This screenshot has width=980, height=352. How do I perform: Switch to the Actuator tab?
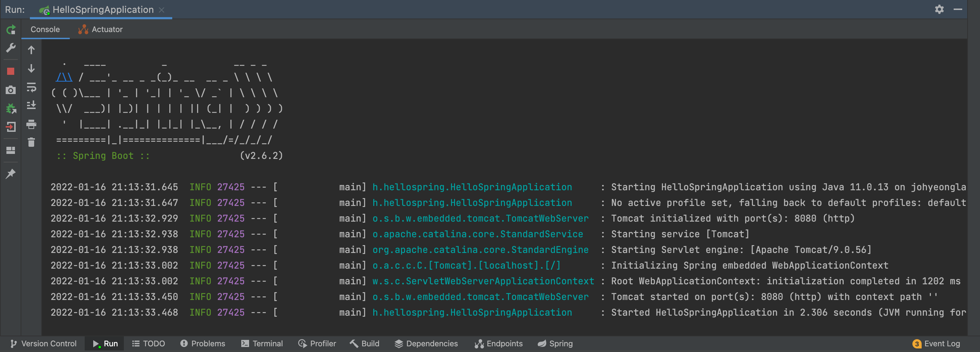pos(100,29)
